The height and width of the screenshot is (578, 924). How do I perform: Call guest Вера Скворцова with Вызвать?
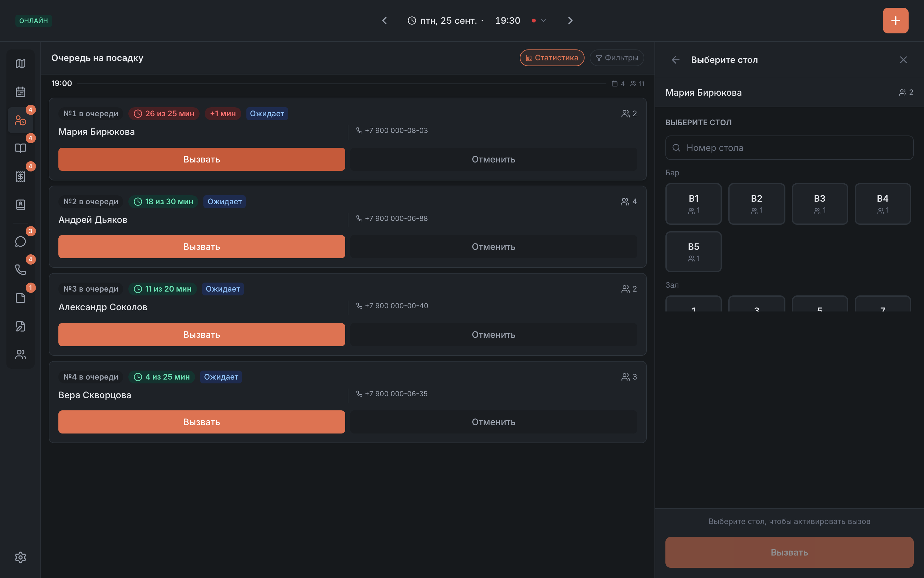tap(201, 422)
